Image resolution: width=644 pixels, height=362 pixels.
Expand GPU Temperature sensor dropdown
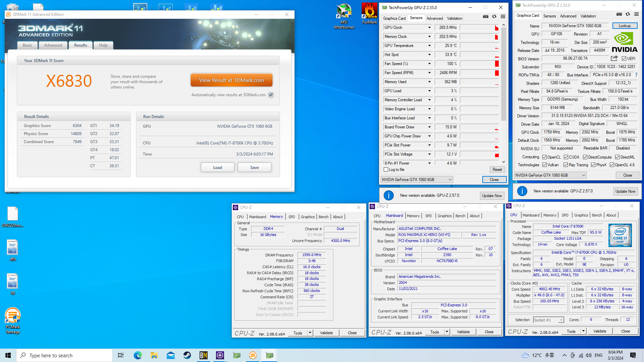click(429, 46)
